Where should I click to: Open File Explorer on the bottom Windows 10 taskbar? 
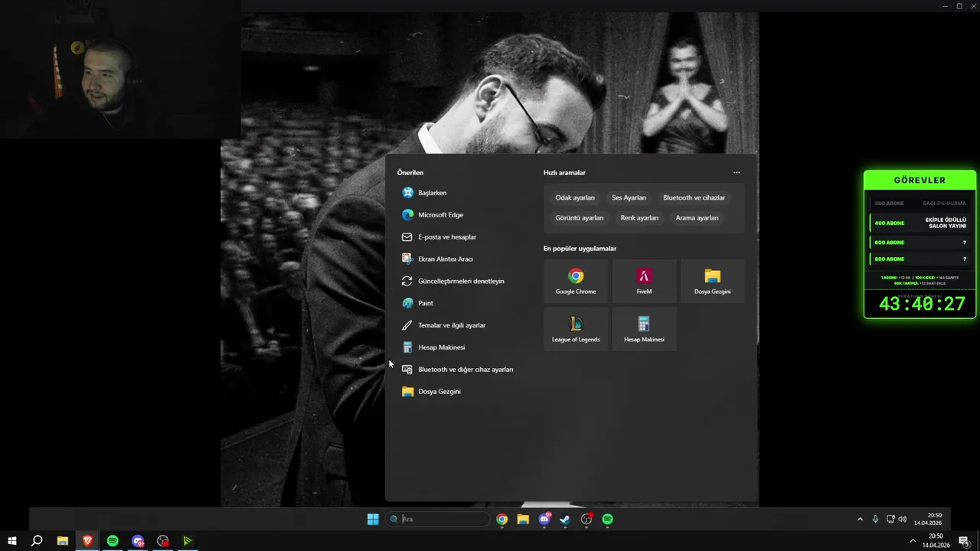pos(63,541)
